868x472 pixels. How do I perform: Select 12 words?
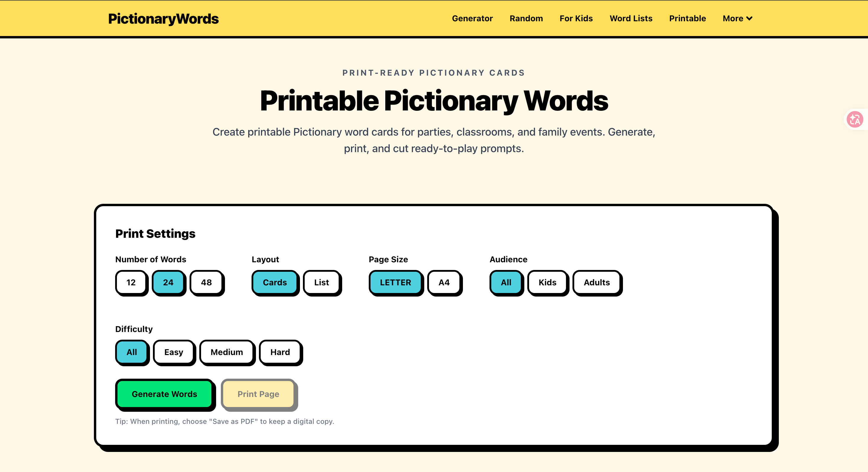[x=131, y=283]
